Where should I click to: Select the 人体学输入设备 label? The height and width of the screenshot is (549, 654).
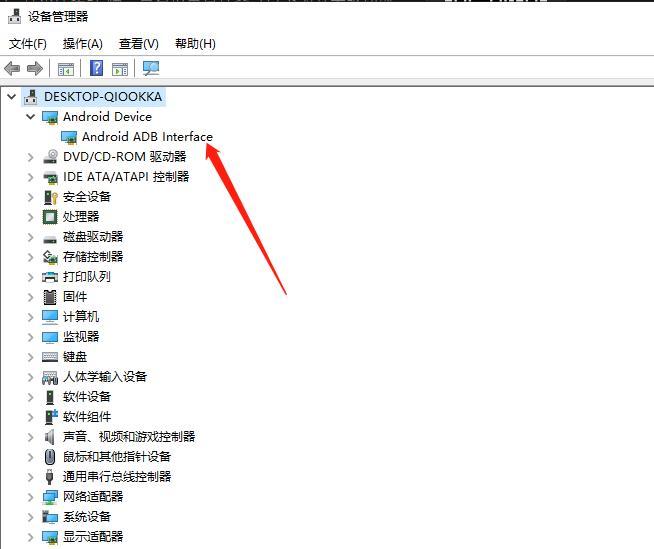pyautogui.click(x=105, y=377)
